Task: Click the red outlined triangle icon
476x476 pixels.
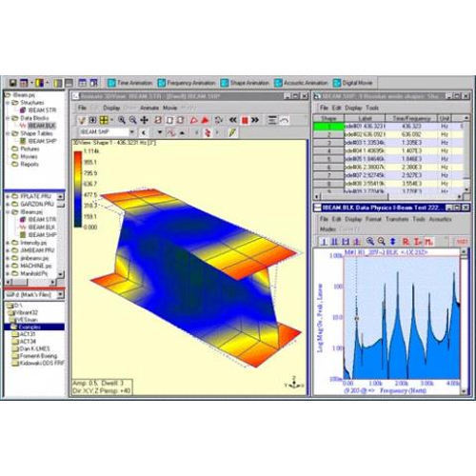Action: [193, 120]
